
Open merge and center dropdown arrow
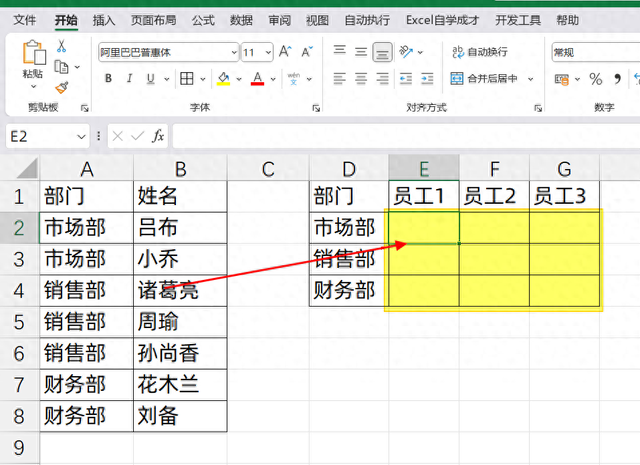tap(531, 79)
